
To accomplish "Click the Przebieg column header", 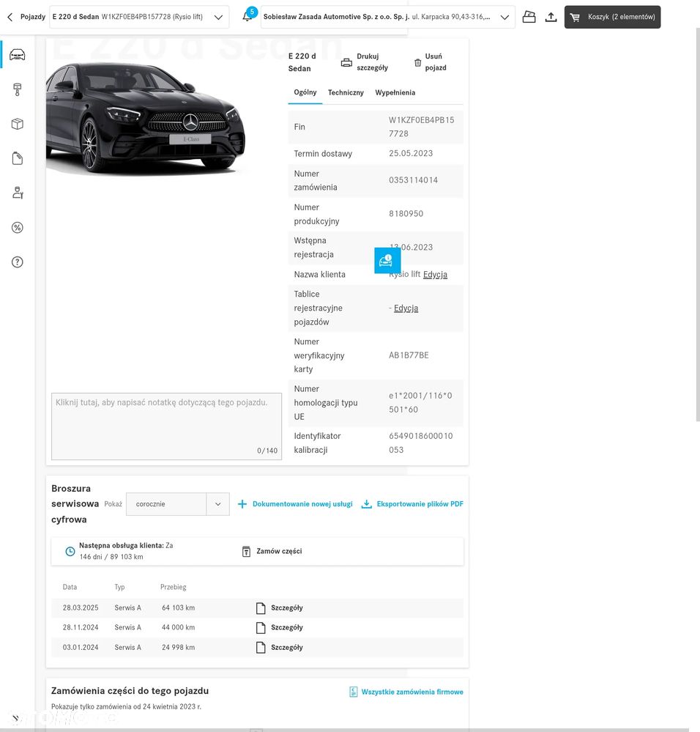I will tap(173, 587).
